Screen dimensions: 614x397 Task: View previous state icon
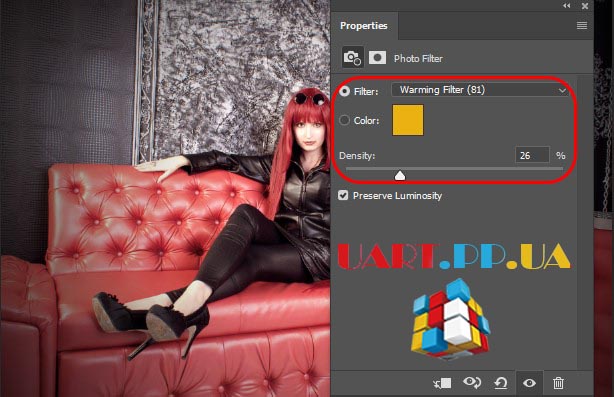click(x=472, y=383)
